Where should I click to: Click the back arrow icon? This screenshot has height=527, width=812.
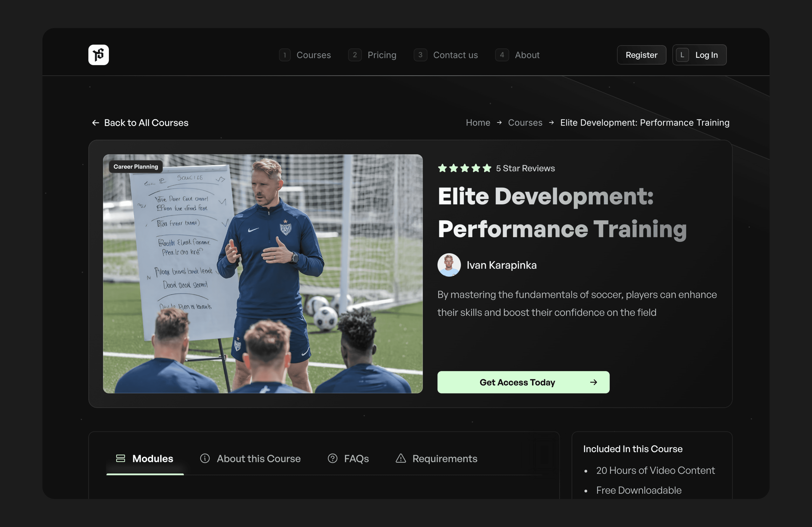click(x=96, y=123)
